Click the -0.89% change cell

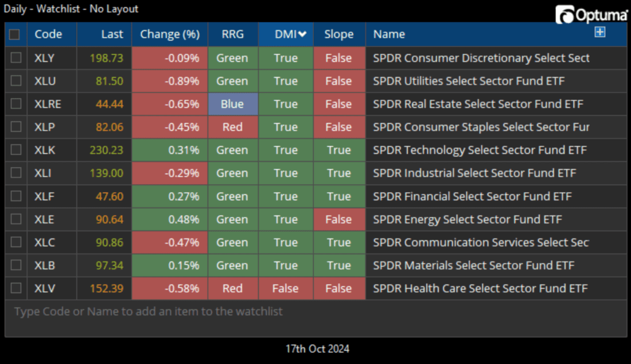(170, 81)
